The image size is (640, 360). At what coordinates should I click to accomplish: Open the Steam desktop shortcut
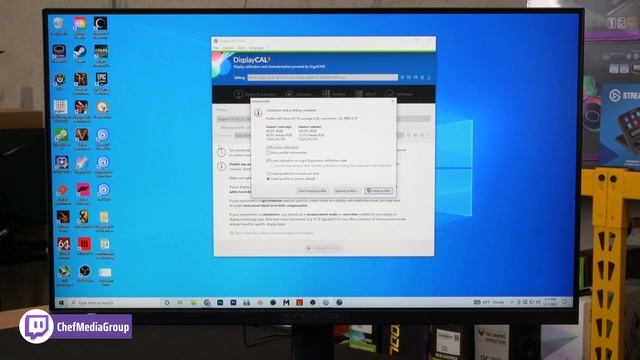click(80, 54)
